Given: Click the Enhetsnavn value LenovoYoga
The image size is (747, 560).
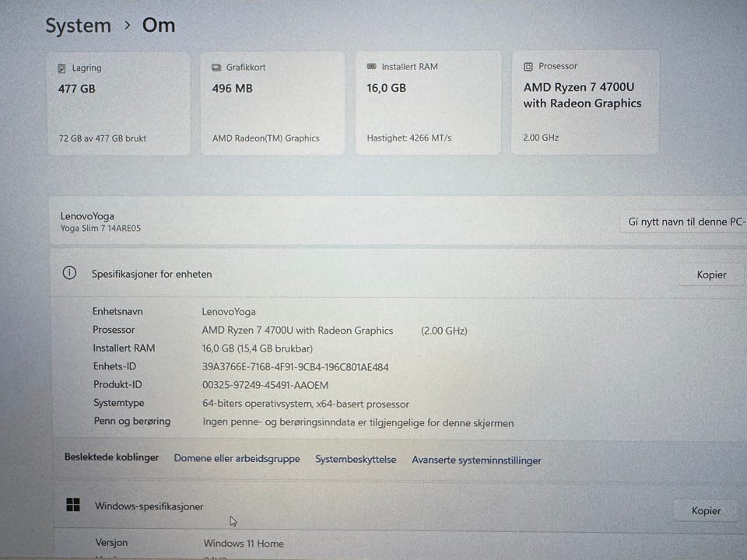Looking at the screenshot, I should pyautogui.click(x=229, y=312).
